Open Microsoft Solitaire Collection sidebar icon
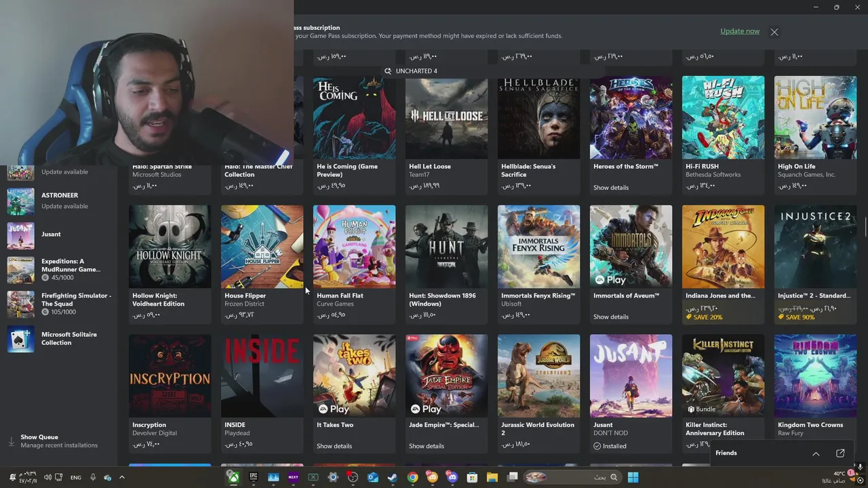The width and height of the screenshot is (868, 488). point(20,339)
